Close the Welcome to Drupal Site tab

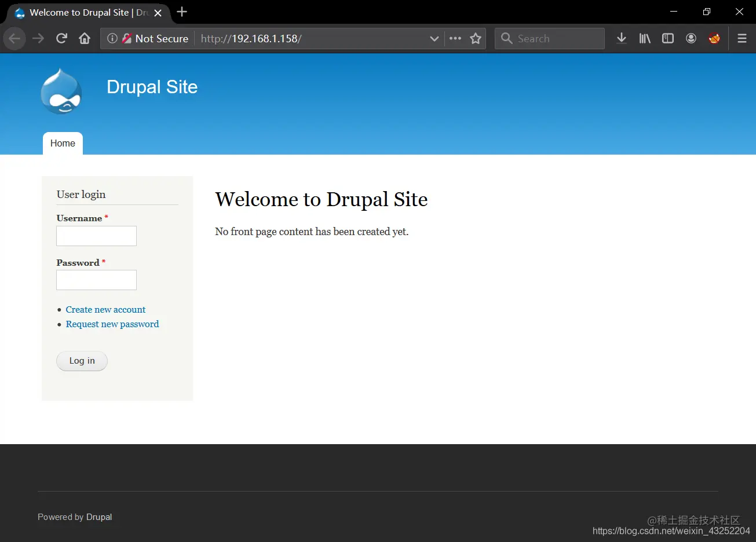click(x=158, y=13)
